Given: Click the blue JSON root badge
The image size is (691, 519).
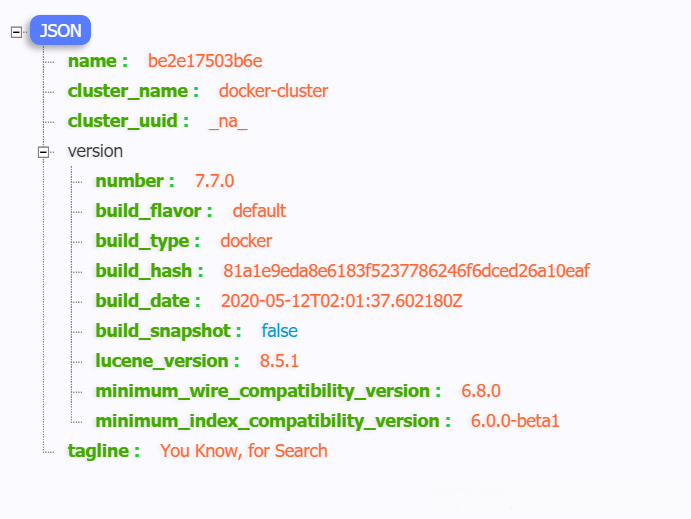Looking at the screenshot, I should click(x=60, y=31).
